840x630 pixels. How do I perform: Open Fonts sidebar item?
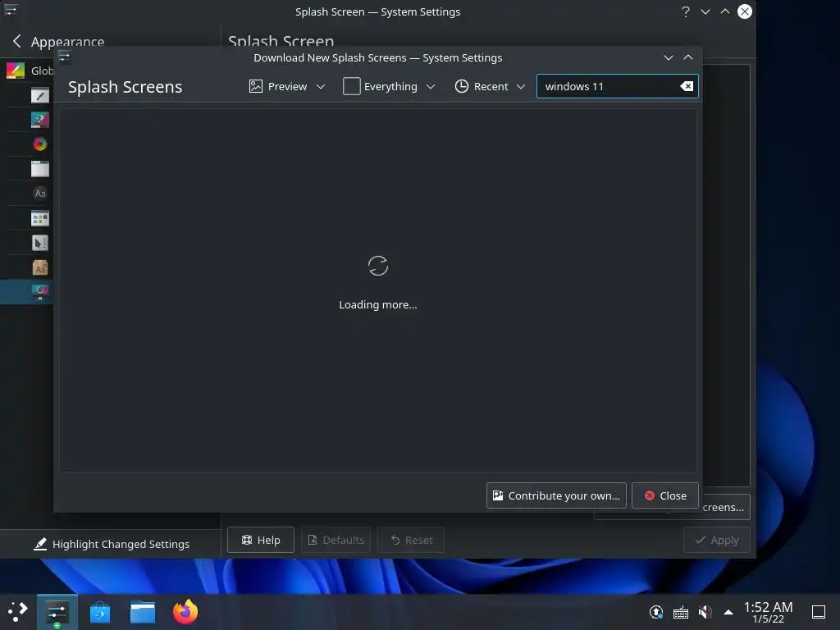39,194
